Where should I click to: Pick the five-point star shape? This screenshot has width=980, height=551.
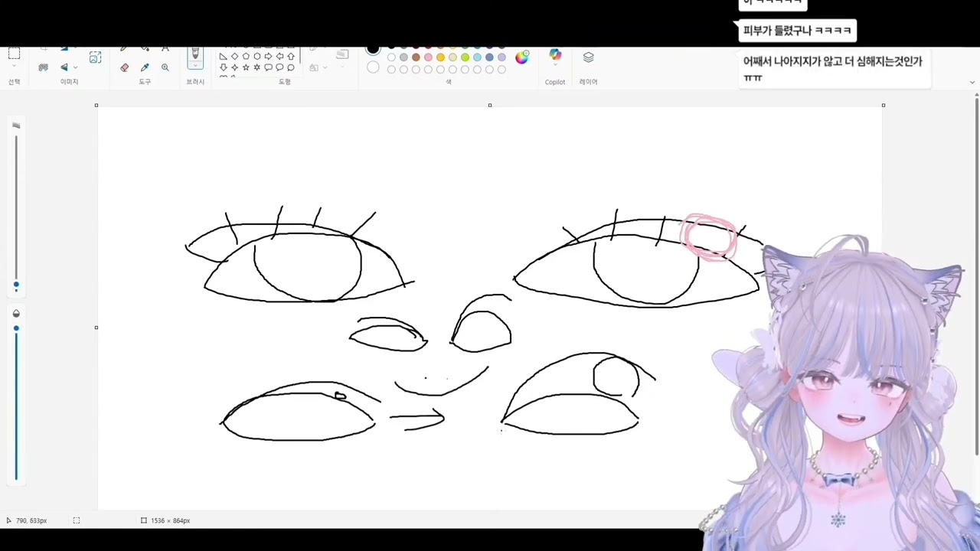(246, 67)
